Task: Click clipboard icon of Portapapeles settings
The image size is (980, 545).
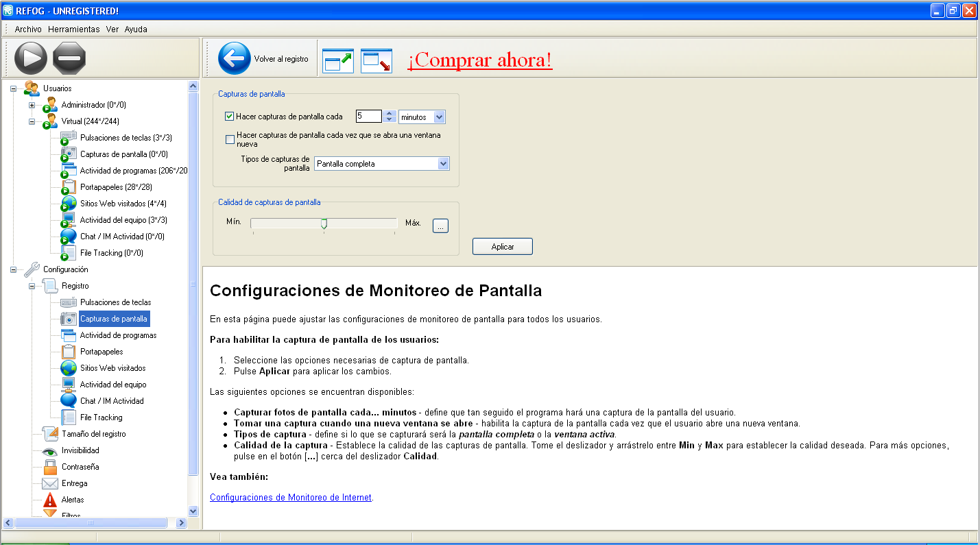Action: tap(69, 352)
